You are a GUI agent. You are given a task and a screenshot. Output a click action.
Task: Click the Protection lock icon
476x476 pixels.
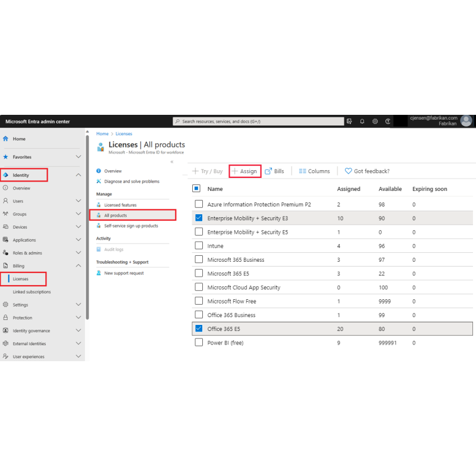click(x=5, y=318)
